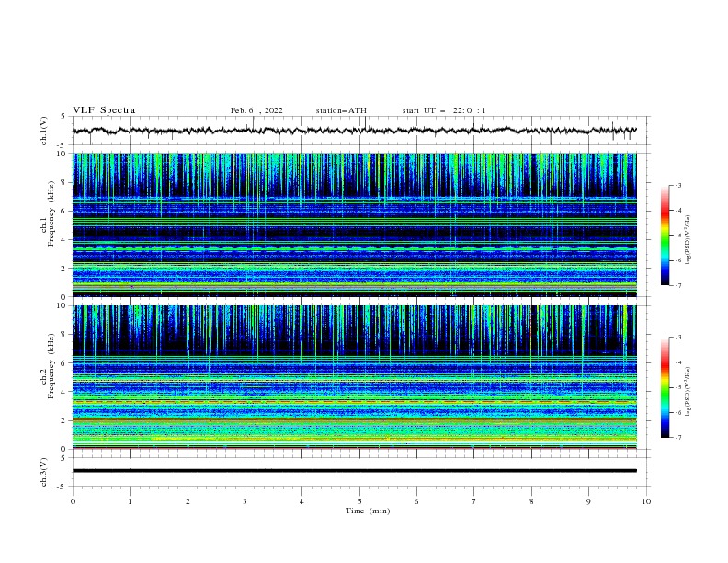Click the '-7' tick on ch.1 colorbar

pyautogui.click(x=677, y=285)
